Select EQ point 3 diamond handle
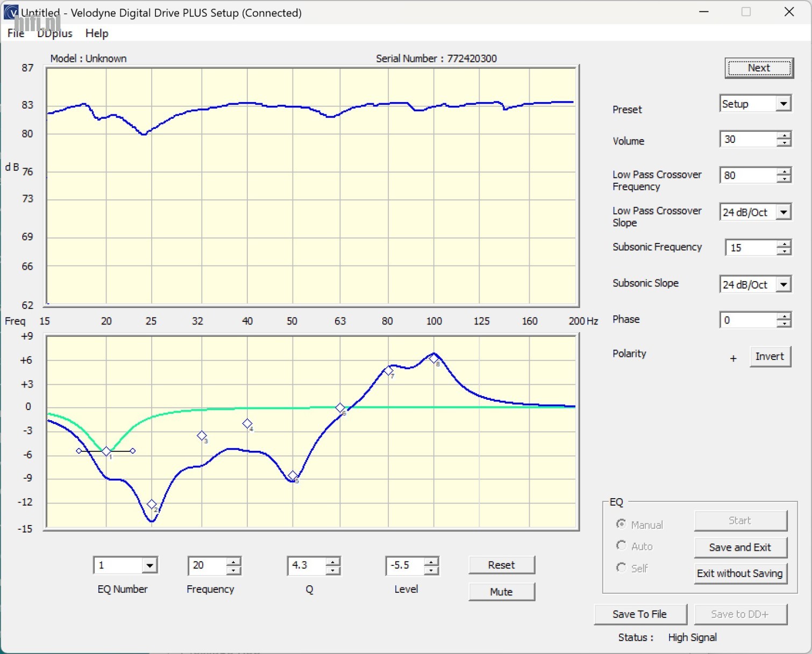Screen dimensions: 812x654 pos(202,435)
